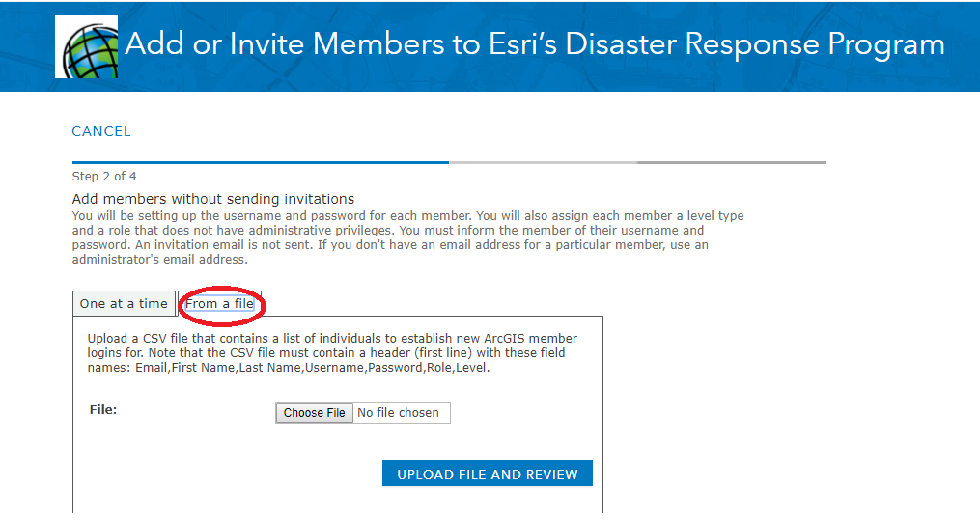
Task: Click the dark gray final progress segment
Action: pos(731,162)
